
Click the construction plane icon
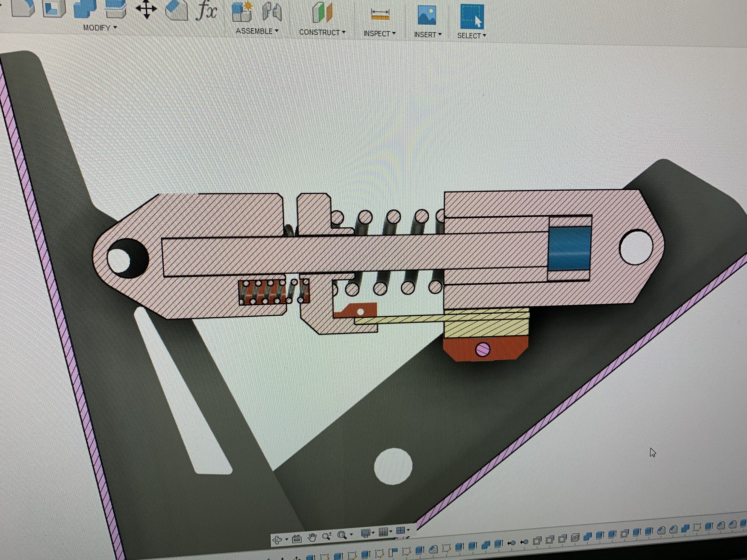click(x=322, y=13)
